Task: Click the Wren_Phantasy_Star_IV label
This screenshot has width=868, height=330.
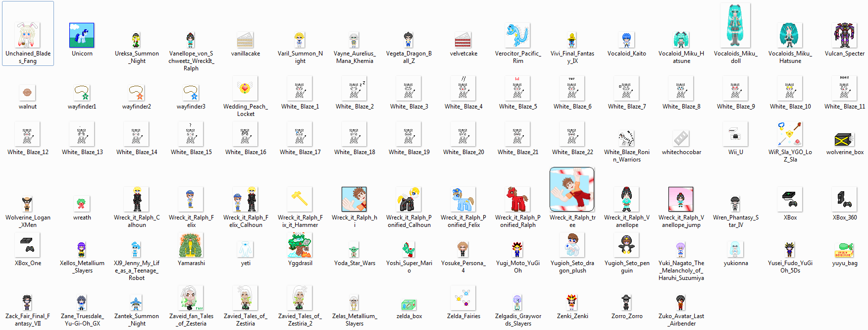Action: click(x=736, y=221)
